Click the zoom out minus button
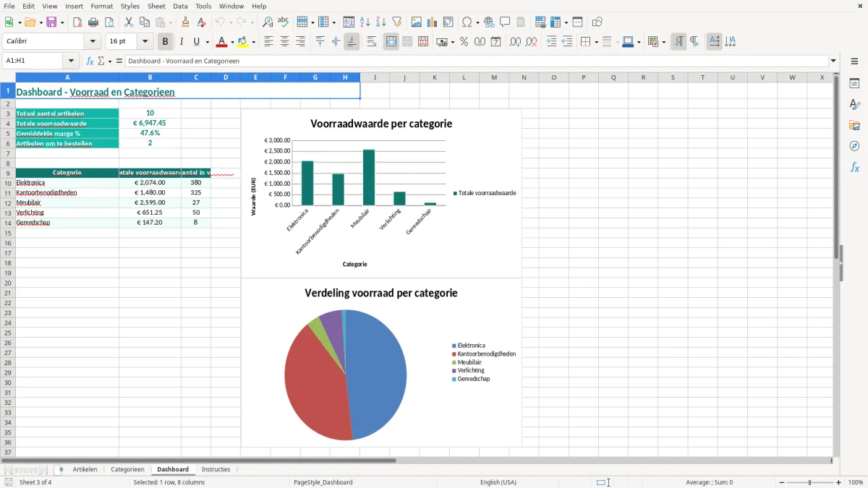Screen dimensions: 868x488 (782, 482)
